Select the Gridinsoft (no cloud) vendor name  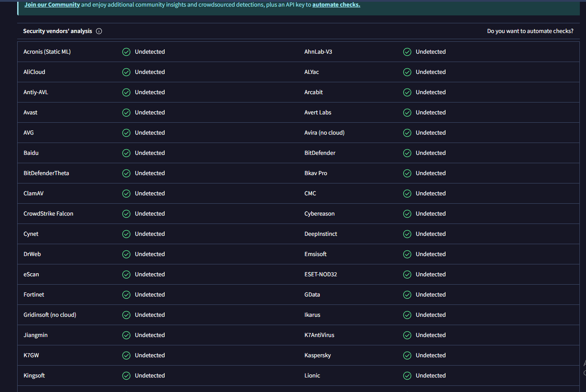coord(50,315)
